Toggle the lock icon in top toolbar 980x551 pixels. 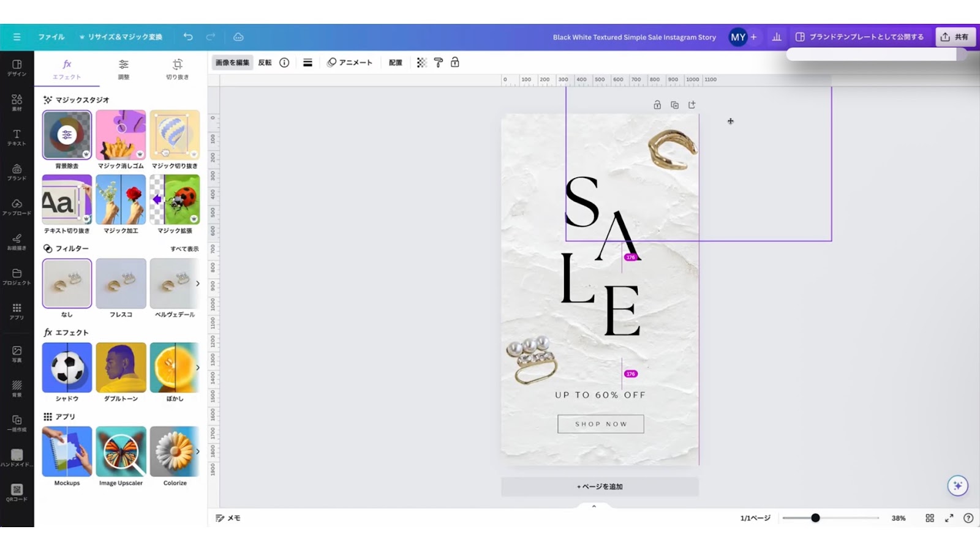[455, 62]
